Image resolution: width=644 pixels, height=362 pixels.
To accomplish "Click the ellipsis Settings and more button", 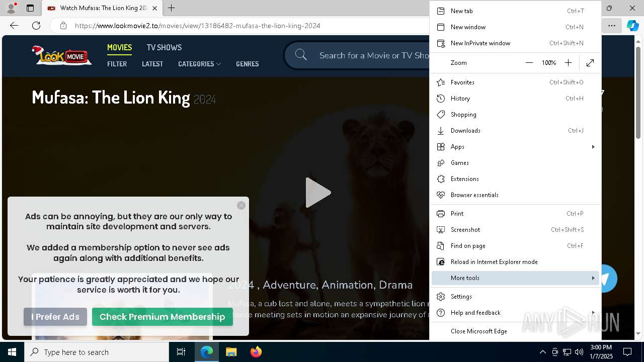I will tap(611, 26).
